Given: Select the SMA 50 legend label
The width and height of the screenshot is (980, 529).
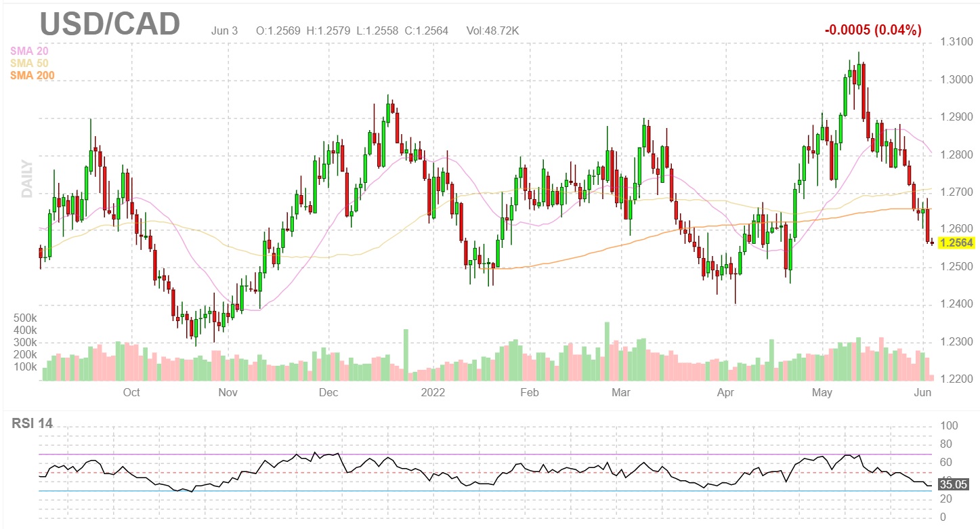Looking at the screenshot, I should (28, 63).
